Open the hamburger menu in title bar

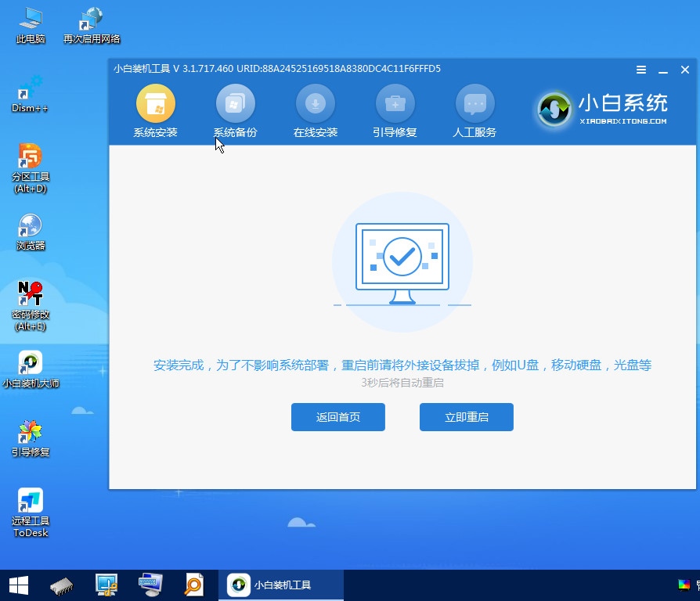tap(641, 70)
